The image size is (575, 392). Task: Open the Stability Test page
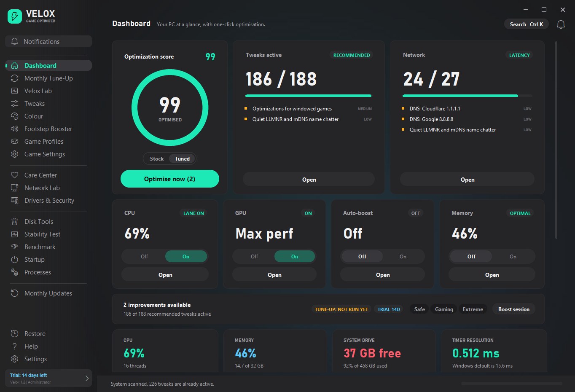click(48, 234)
